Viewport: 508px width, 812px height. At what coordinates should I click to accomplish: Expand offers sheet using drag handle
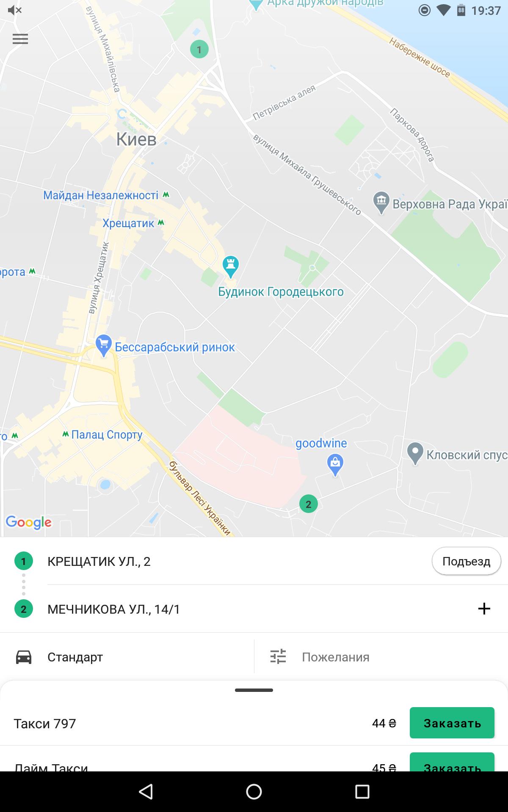254,690
